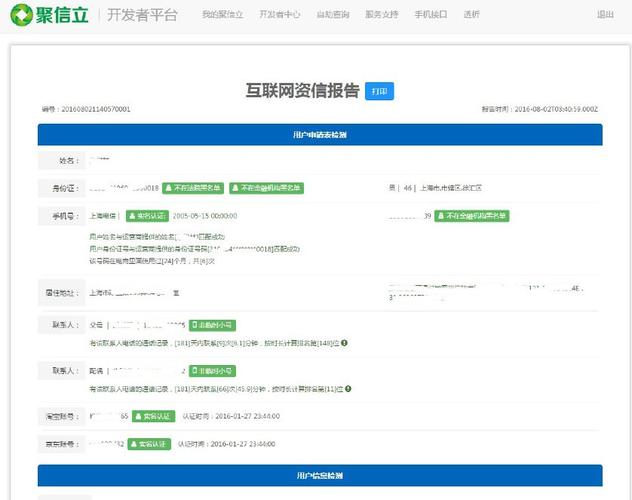Click the 退出 logout link
Viewport: 632px width, 500px height.
(605, 15)
